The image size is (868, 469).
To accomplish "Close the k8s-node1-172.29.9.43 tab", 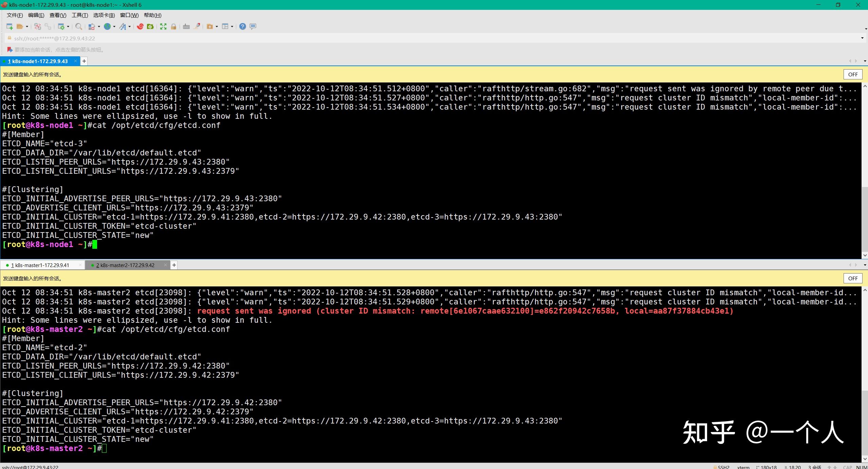I will pos(75,61).
